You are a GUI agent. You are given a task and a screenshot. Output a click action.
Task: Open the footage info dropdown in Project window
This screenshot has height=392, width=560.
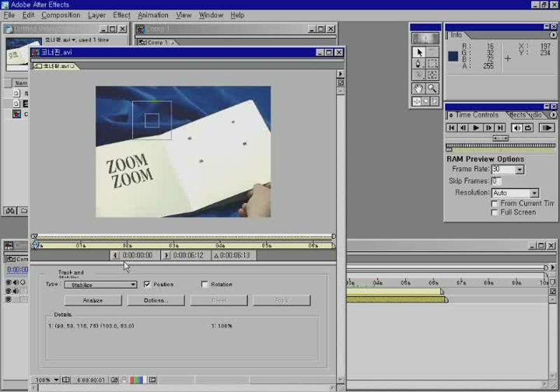[74, 40]
